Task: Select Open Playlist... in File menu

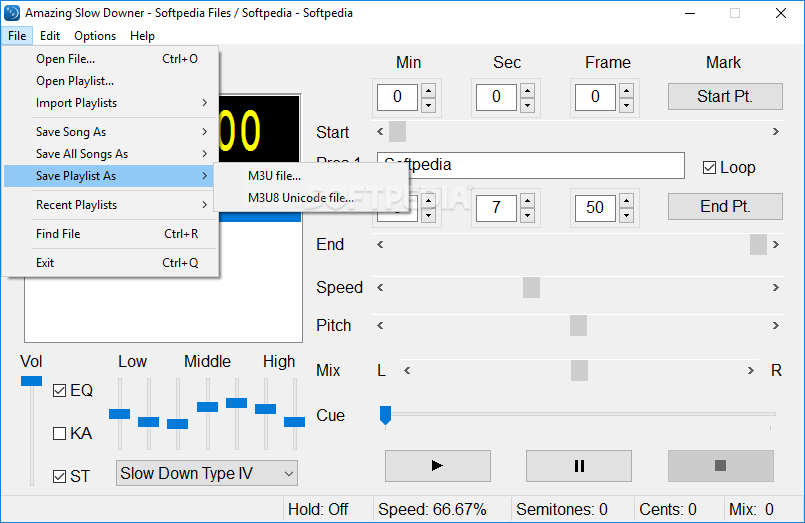Action: [x=111, y=81]
